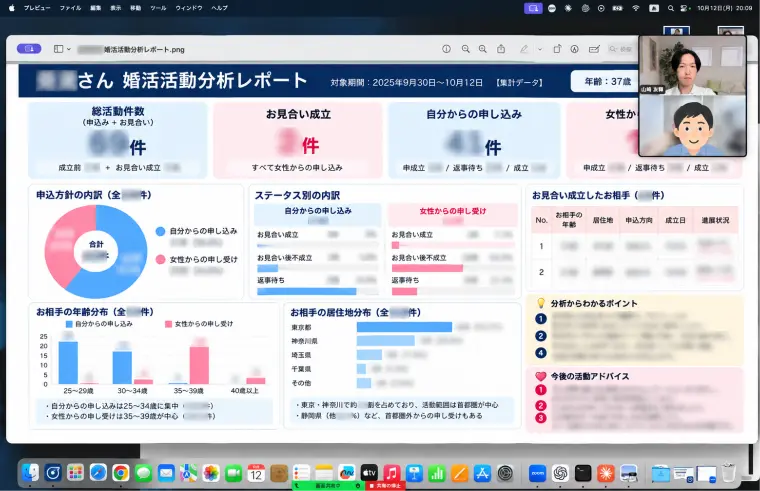760x491 pixels.
Task: Open Freeform from the Dock
Action: click(347, 473)
